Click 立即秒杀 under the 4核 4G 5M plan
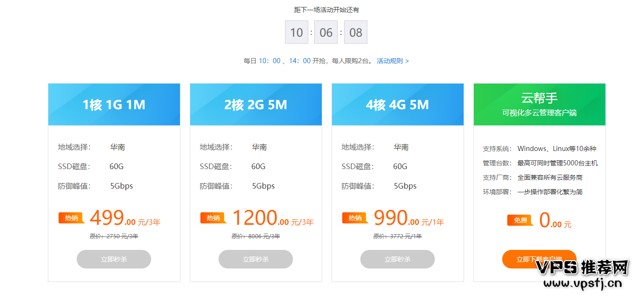The image size is (644, 301). [398, 259]
